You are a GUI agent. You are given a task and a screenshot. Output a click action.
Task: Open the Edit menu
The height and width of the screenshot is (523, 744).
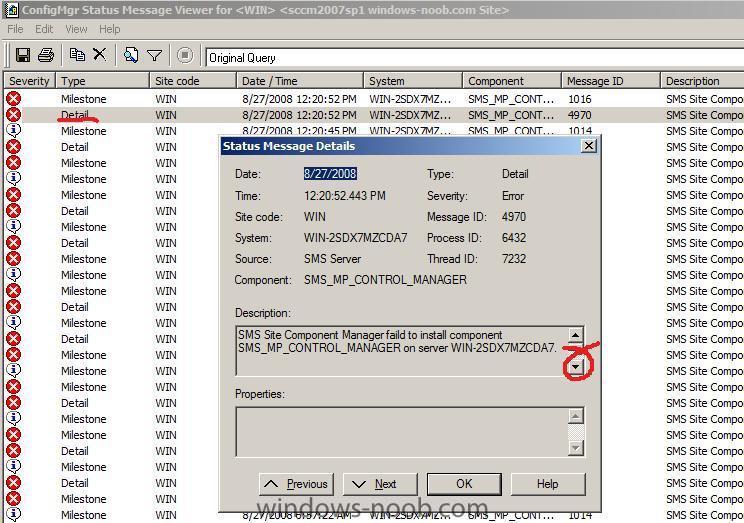tap(44, 29)
